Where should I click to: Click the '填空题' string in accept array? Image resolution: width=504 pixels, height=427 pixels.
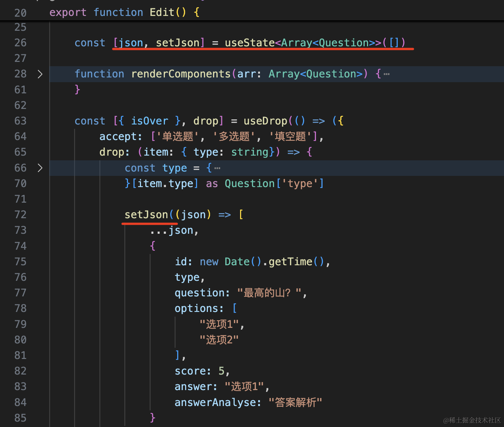point(290,136)
